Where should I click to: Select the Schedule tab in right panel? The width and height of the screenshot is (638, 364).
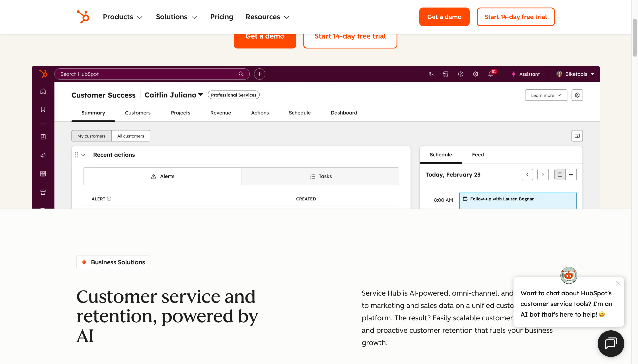click(x=441, y=155)
